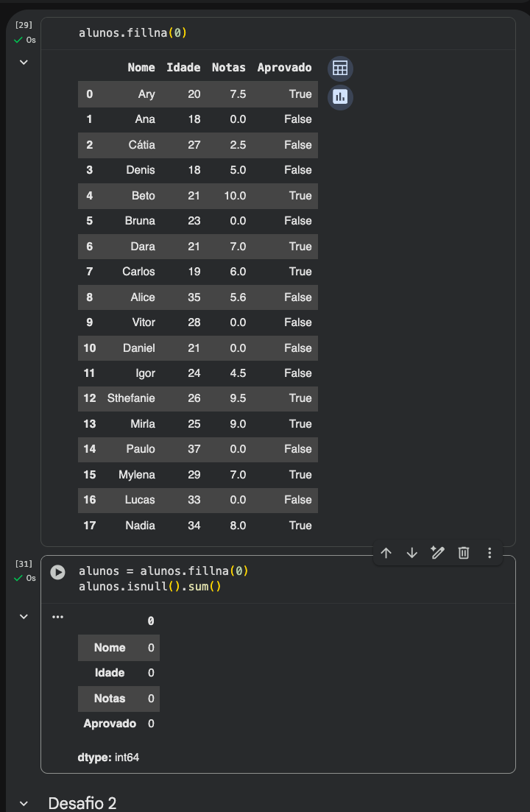Click the Desafio 2 heading text

click(x=82, y=804)
